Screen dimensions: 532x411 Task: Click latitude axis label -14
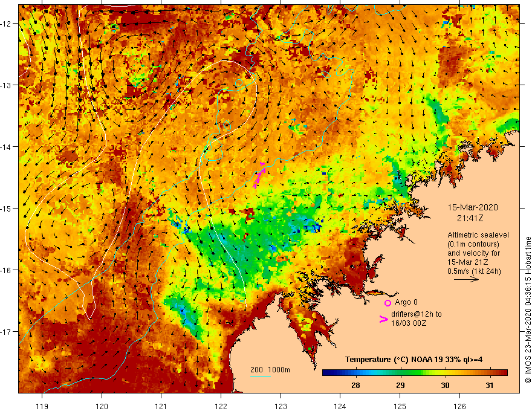7,147
